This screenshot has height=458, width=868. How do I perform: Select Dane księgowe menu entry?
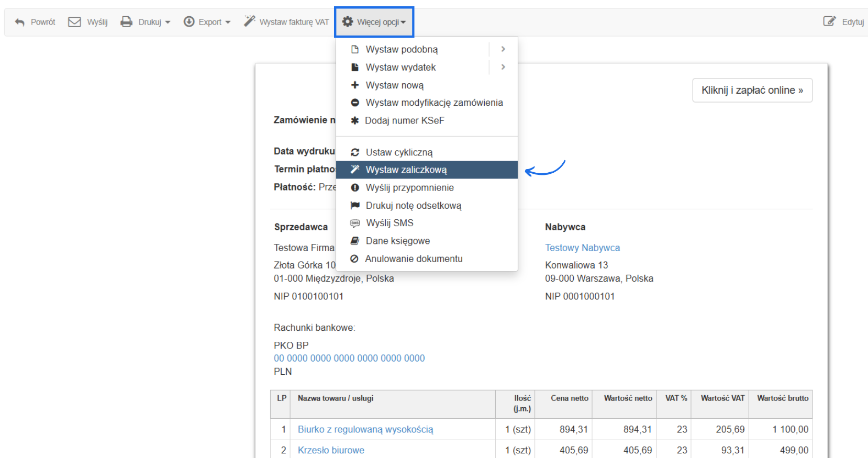[397, 241]
